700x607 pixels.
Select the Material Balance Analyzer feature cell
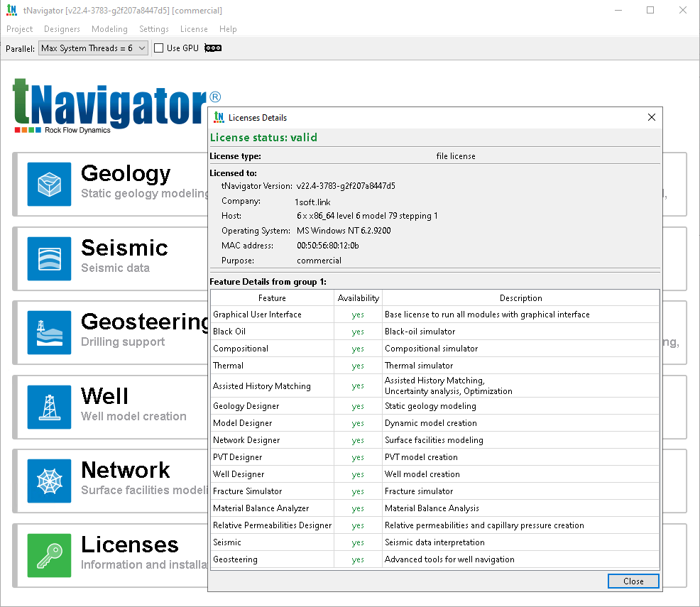(x=273, y=508)
